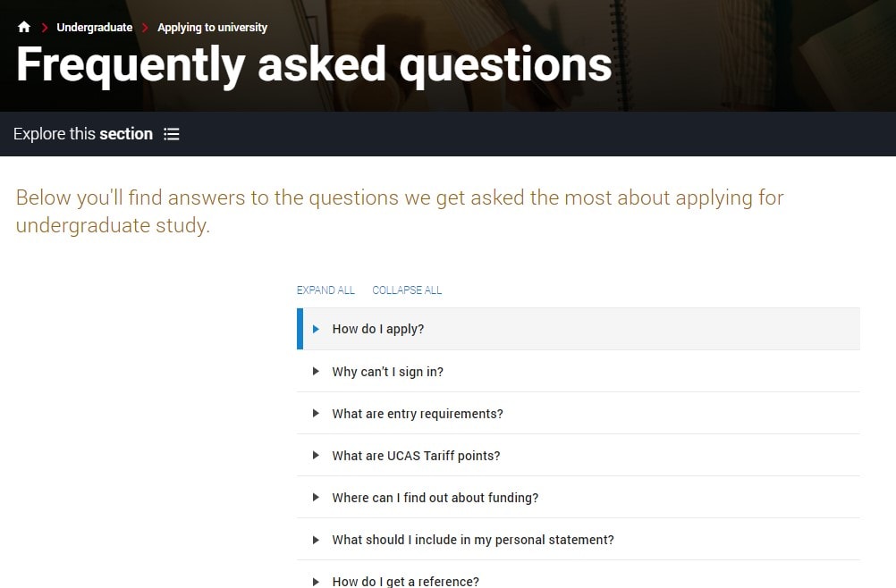The width and height of the screenshot is (896, 588).
Task: Expand Where can I find out about funding?
Action: tap(435, 498)
